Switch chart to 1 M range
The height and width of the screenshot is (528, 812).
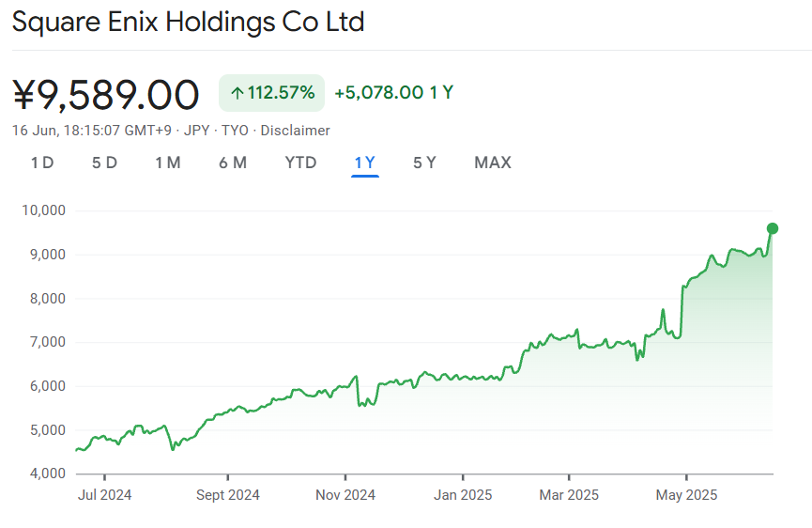click(x=168, y=163)
